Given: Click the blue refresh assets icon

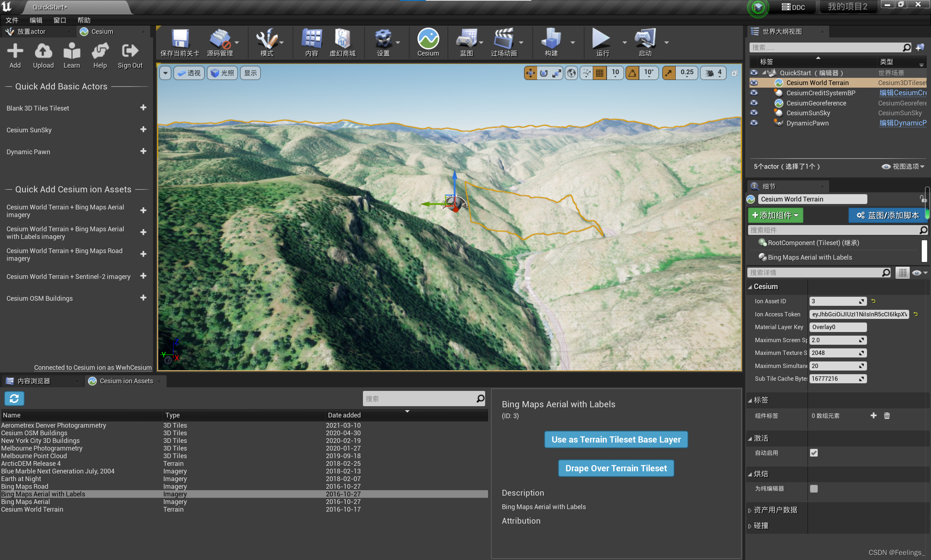Looking at the screenshot, I should [14, 398].
